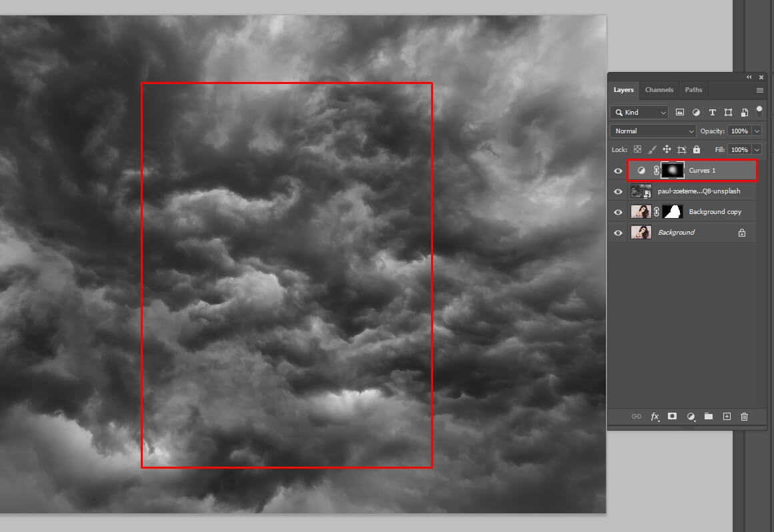
Task: Switch to the Channels tab
Action: coord(659,90)
